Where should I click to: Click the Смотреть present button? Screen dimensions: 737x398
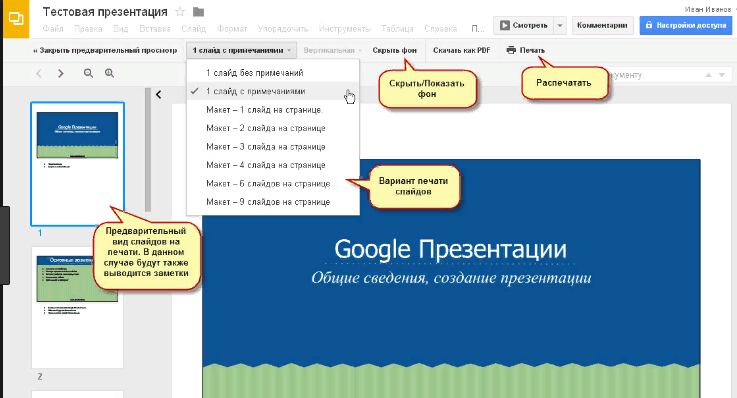click(x=524, y=25)
